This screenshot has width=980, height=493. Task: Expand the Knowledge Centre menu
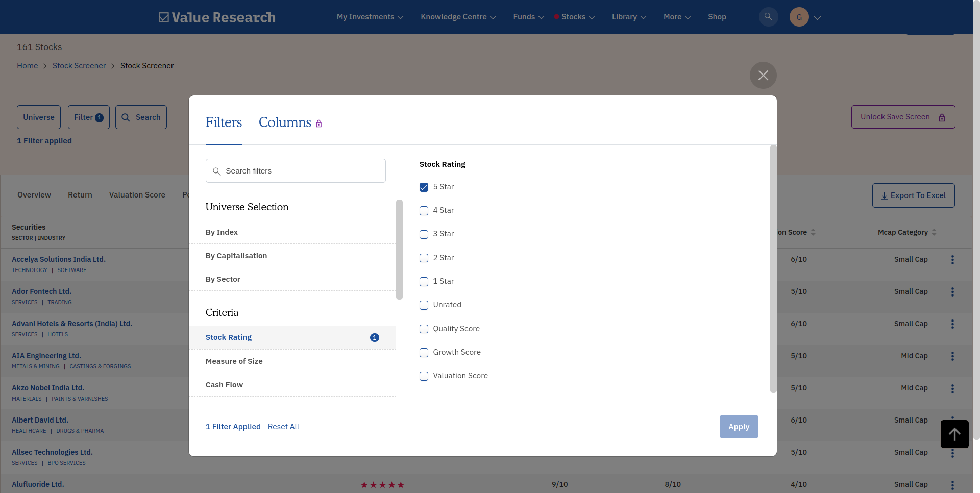[458, 17]
